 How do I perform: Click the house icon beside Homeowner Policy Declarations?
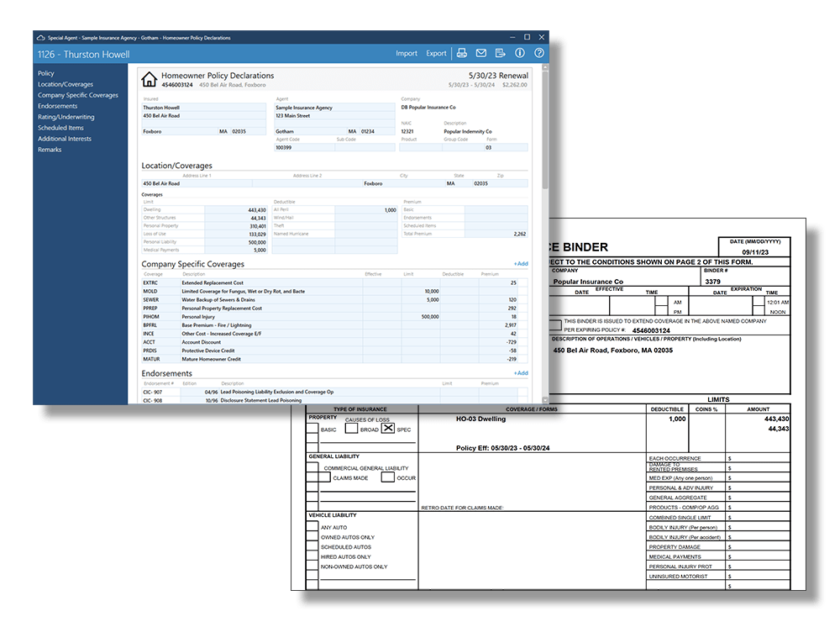click(x=150, y=80)
